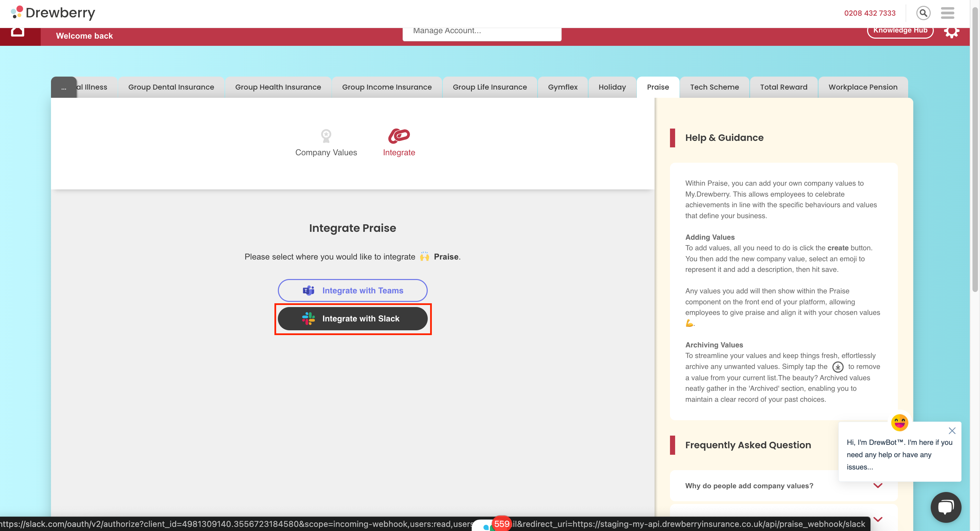Open the settings gear icon
Image resolution: width=980 pixels, height=531 pixels.
pyautogui.click(x=951, y=32)
